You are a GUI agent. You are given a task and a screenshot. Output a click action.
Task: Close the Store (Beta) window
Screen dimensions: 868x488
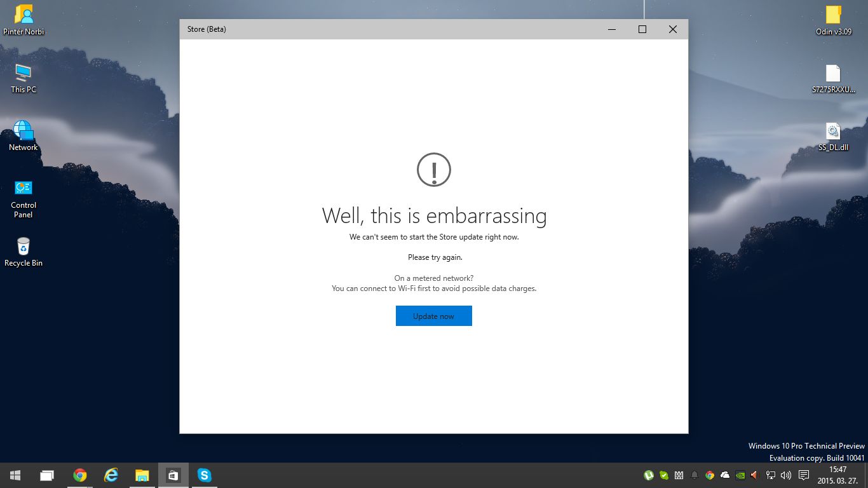click(x=673, y=29)
